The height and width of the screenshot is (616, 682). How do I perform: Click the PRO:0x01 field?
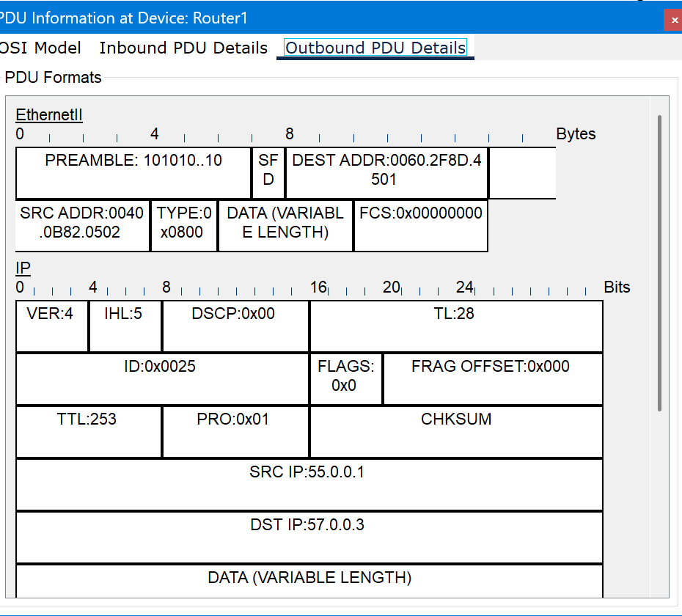click(x=235, y=431)
